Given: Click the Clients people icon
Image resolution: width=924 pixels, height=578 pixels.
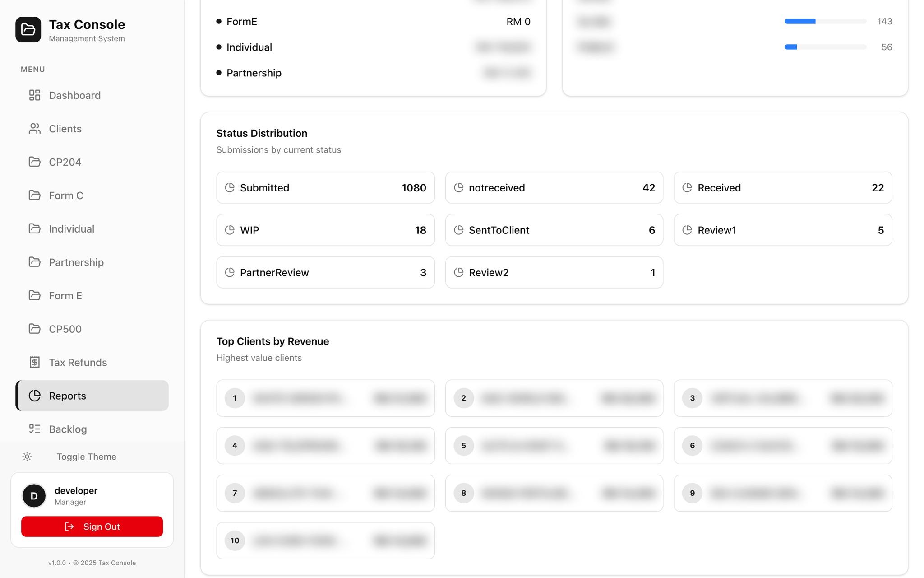Looking at the screenshot, I should pyautogui.click(x=35, y=129).
